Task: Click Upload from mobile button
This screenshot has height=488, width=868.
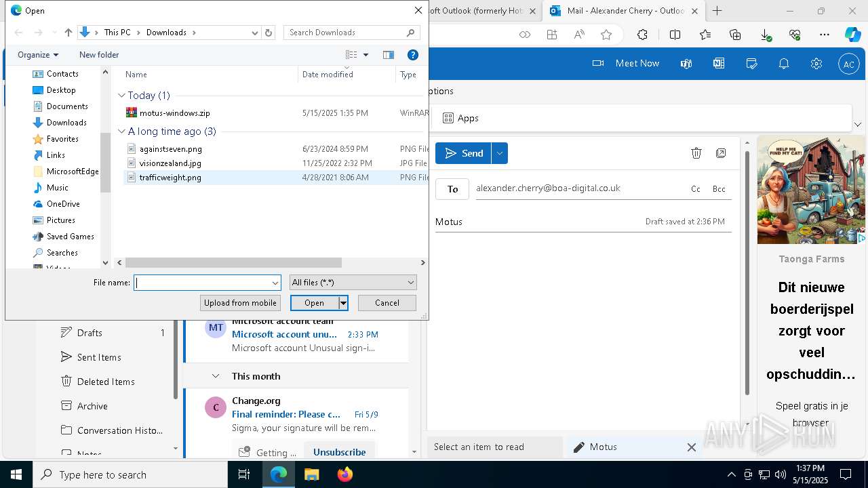Action: 240,303
